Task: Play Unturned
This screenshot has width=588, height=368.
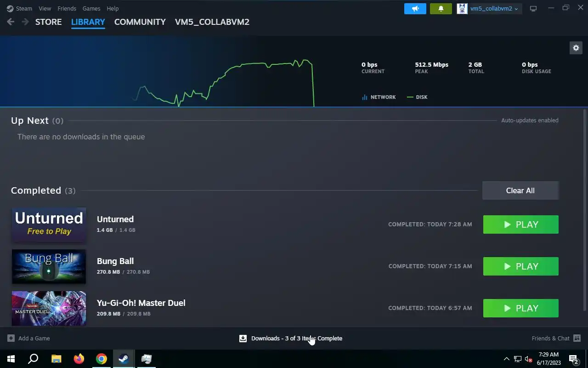Action: coord(521,224)
